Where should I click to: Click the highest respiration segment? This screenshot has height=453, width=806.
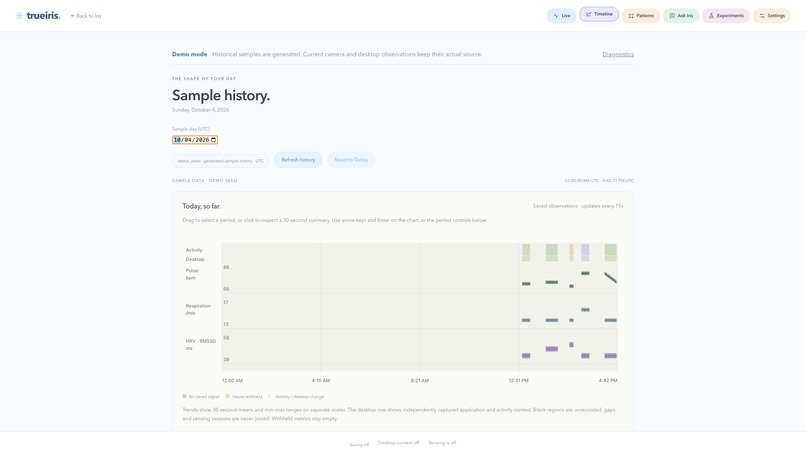(585, 310)
